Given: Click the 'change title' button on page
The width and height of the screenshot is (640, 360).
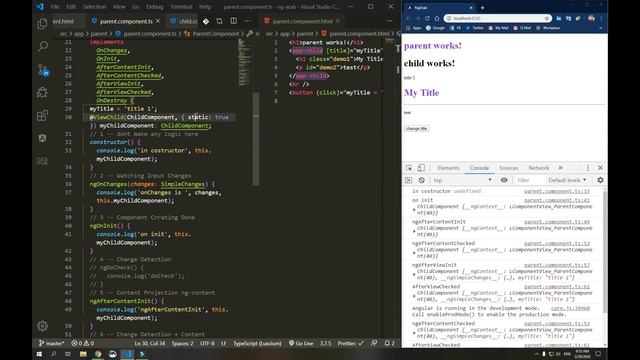Looking at the screenshot, I should click(x=416, y=129).
